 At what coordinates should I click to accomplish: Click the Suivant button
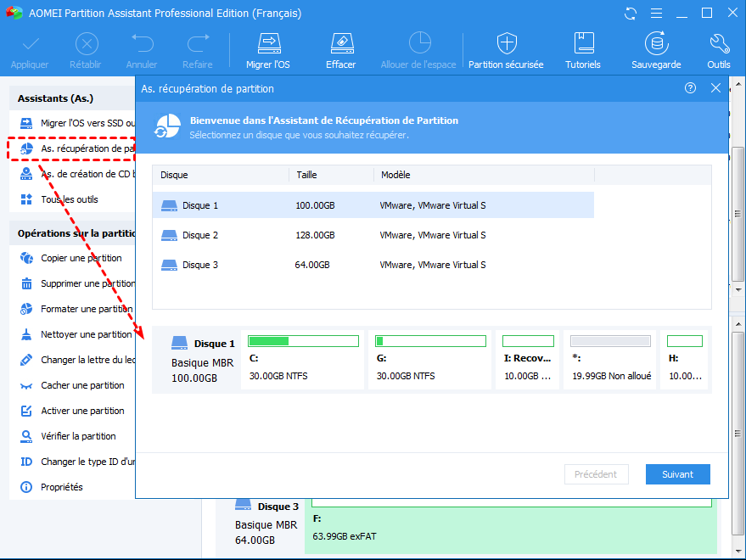tap(677, 474)
